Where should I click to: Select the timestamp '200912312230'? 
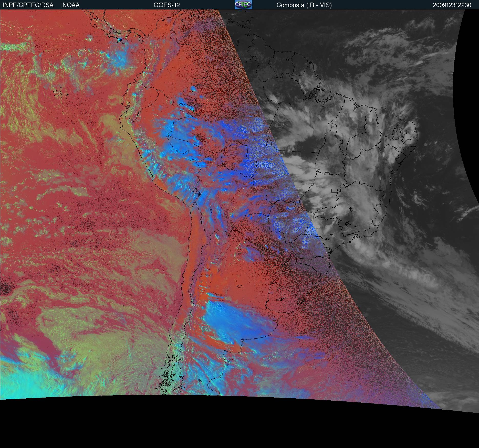pyautogui.click(x=452, y=5)
